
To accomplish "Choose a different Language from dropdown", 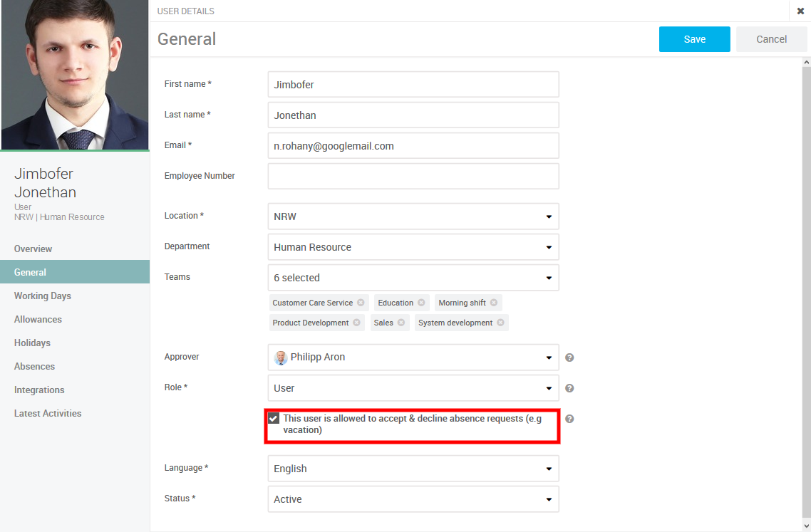I will 413,469.
